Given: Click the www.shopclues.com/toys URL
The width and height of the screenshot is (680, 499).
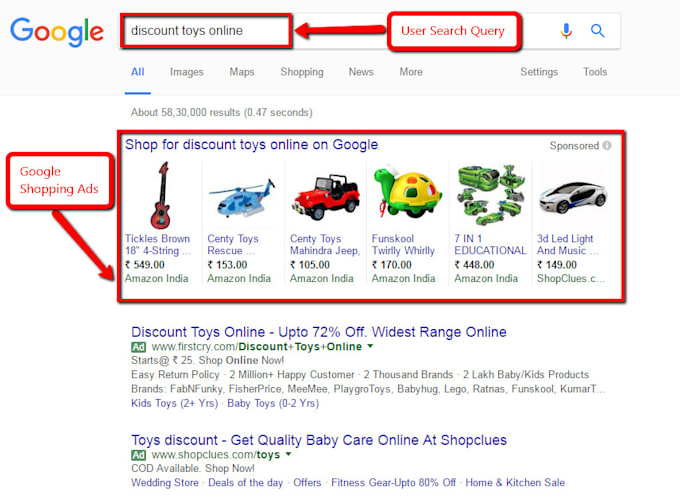Looking at the screenshot, I should click(x=216, y=455).
